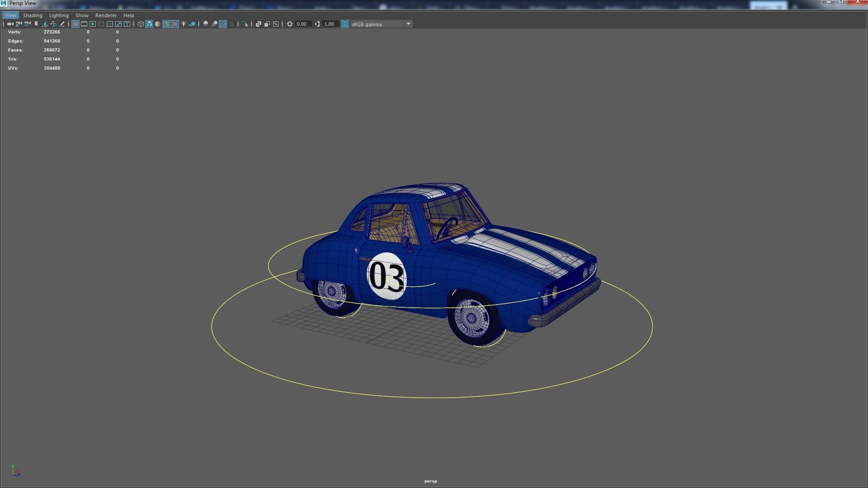Toggle the Wireframe on Shaded icon

coord(166,24)
